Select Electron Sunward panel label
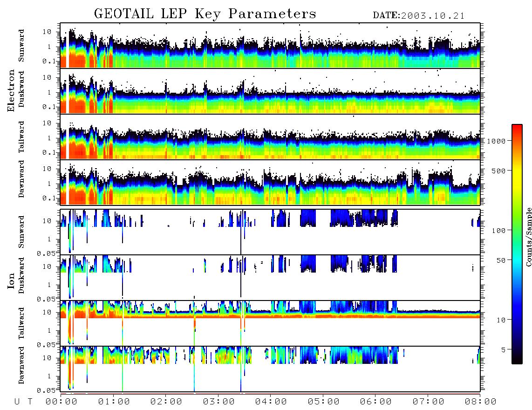The height and width of the screenshot is (410, 532). [21, 46]
